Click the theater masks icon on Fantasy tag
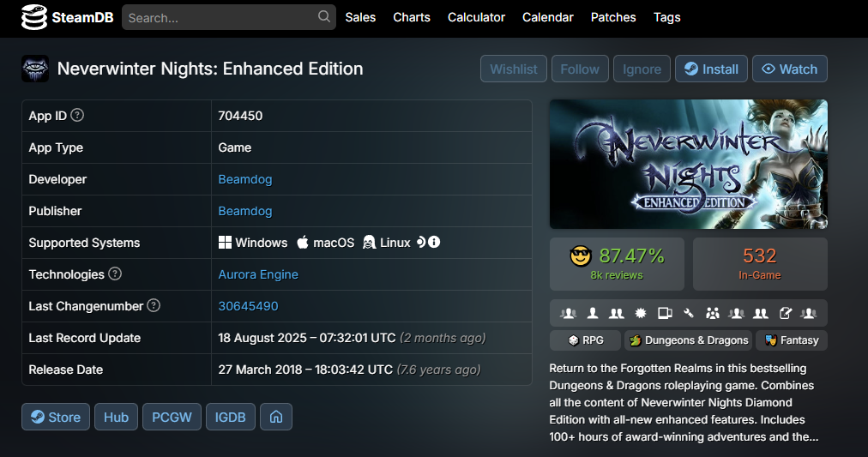The height and width of the screenshot is (457, 868). click(770, 340)
